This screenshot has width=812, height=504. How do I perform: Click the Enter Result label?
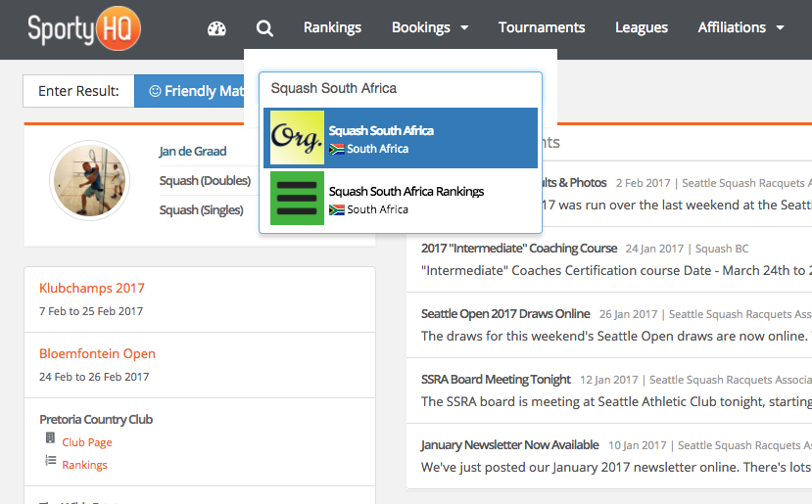pyautogui.click(x=78, y=91)
